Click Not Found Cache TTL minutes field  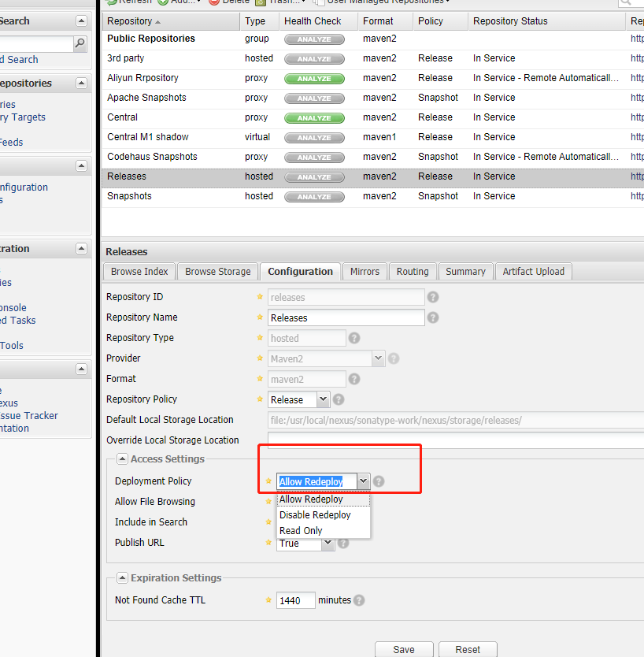tap(295, 600)
